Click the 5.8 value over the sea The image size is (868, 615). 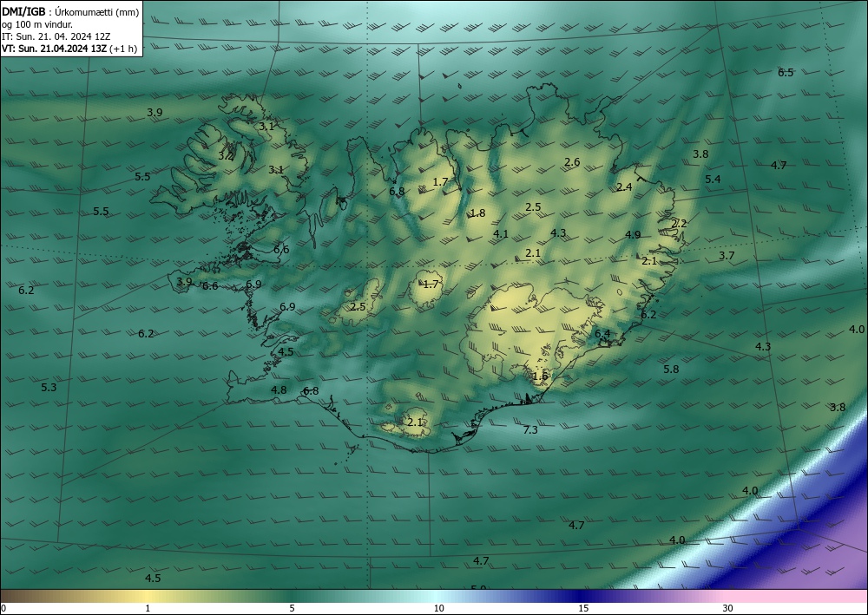(671, 370)
